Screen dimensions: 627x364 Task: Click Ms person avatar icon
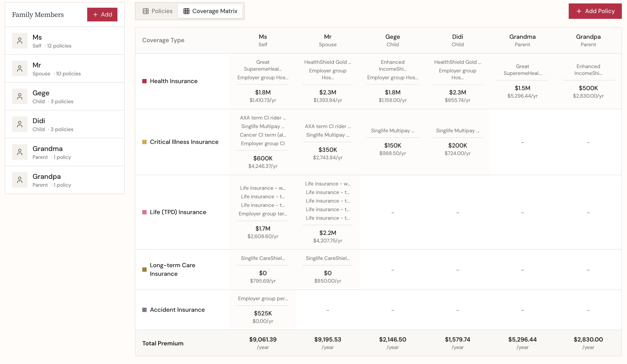(20, 41)
